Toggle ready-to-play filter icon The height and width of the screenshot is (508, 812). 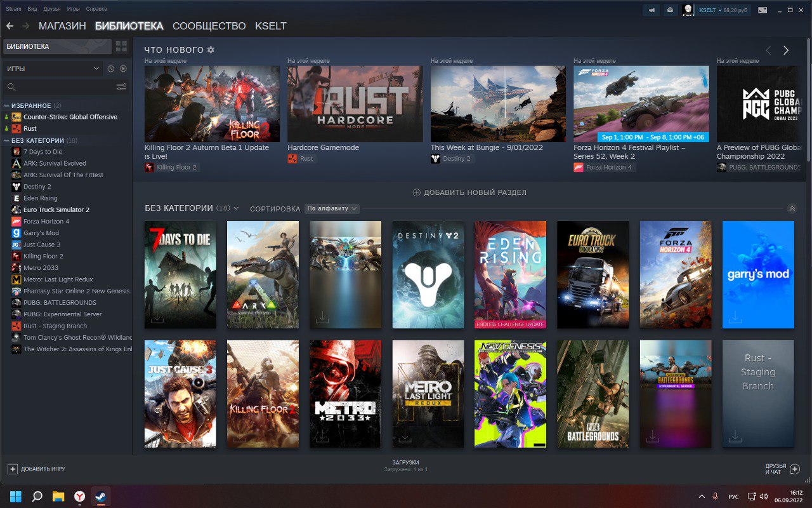(x=123, y=69)
